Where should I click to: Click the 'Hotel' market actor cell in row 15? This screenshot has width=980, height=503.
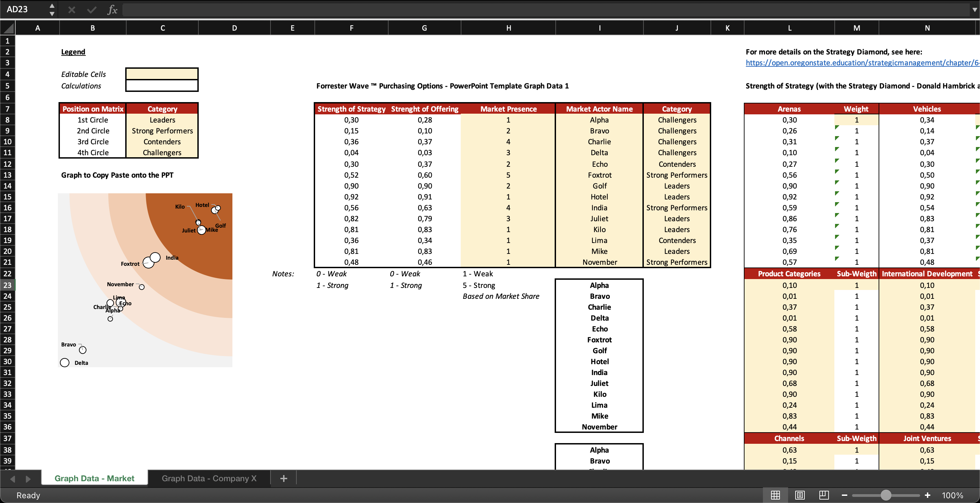coord(599,197)
